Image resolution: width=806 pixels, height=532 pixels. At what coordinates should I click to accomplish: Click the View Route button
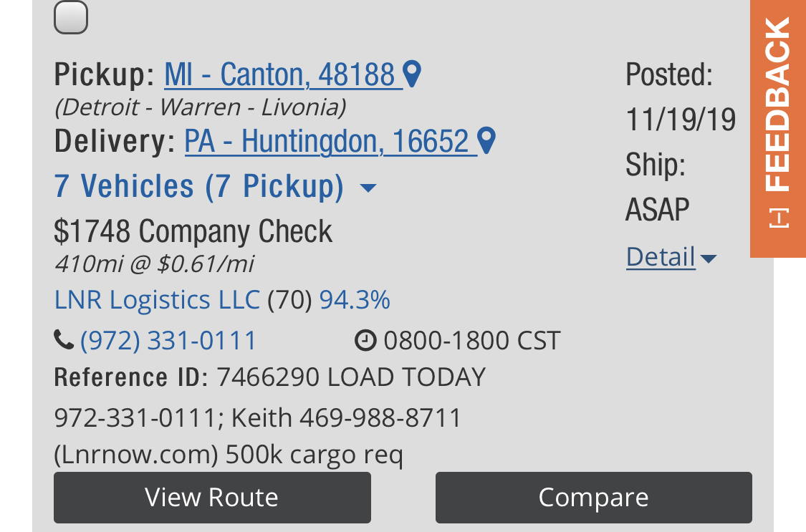pyautogui.click(x=212, y=498)
